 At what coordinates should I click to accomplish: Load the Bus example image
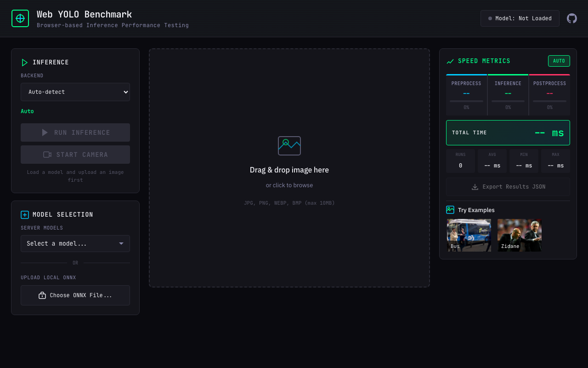pyautogui.click(x=469, y=235)
